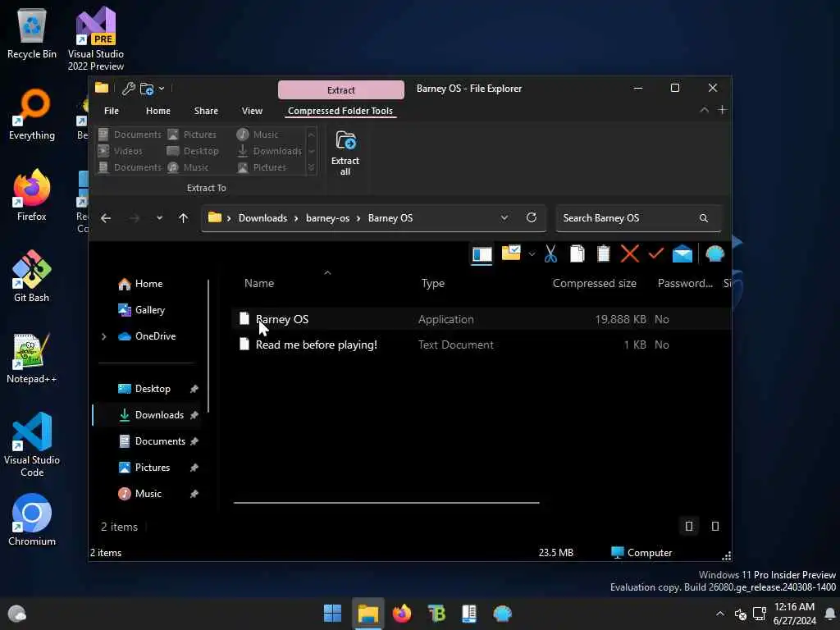Click inside Search Barney OS field
840x630 pixels.
[638, 218]
